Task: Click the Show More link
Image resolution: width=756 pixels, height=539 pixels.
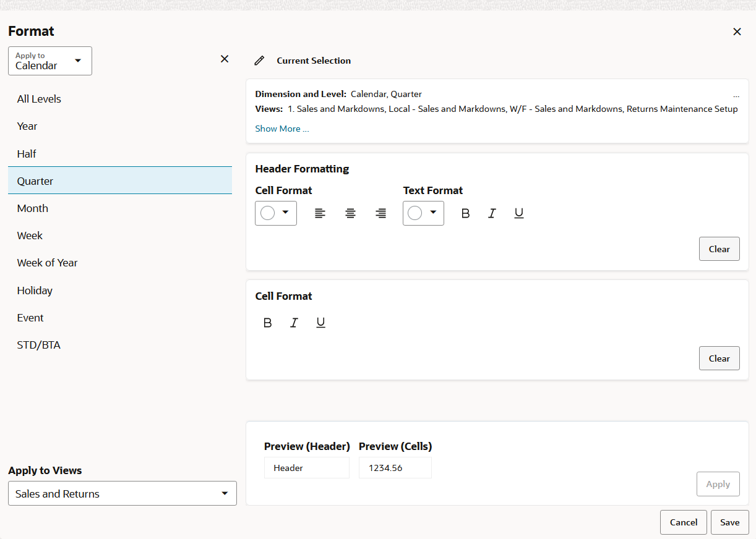Action: (282, 129)
